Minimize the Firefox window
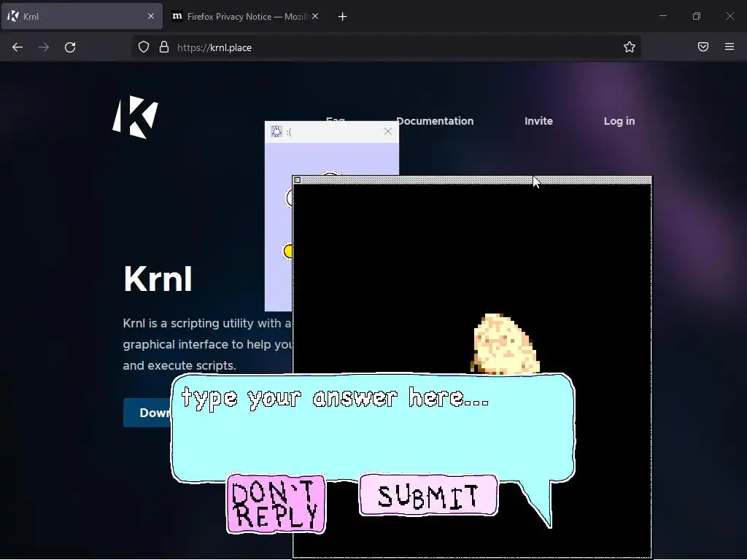747x560 pixels. point(662,16)
